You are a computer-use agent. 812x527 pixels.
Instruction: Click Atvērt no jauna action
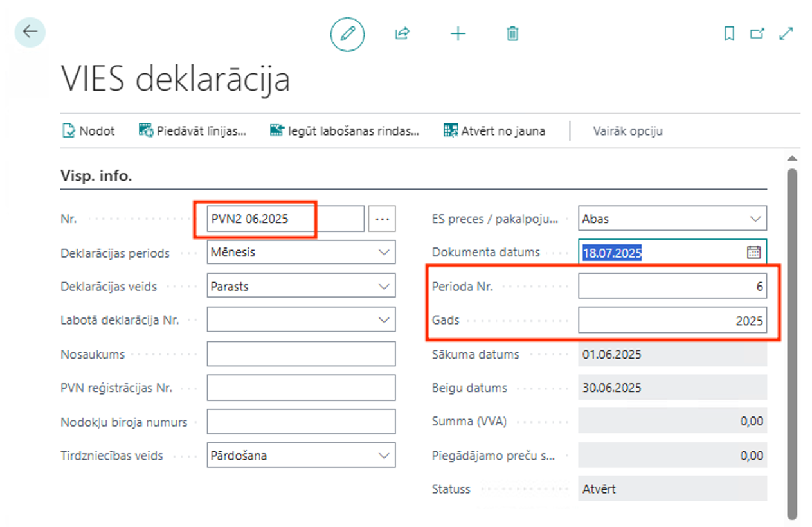(494, 131)
